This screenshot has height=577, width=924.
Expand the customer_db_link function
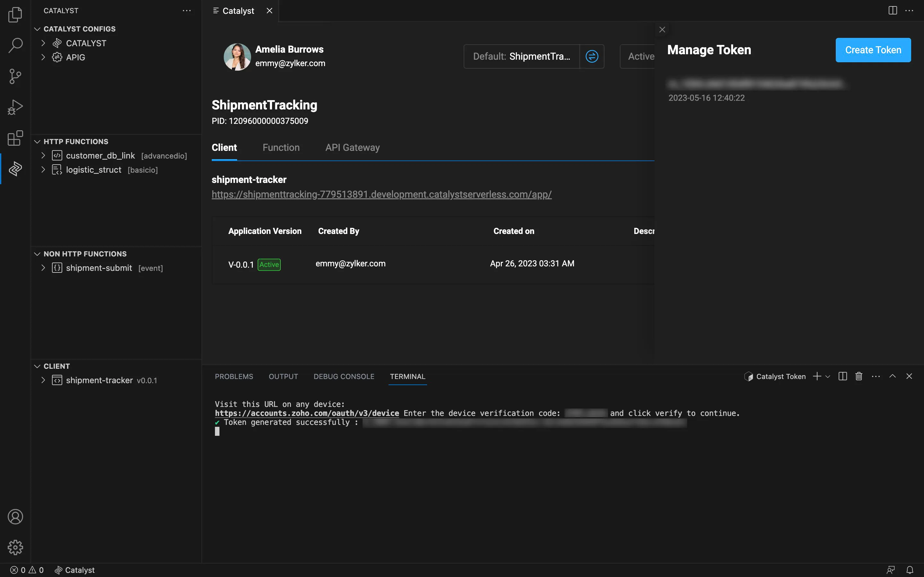(x=43, y=155)
